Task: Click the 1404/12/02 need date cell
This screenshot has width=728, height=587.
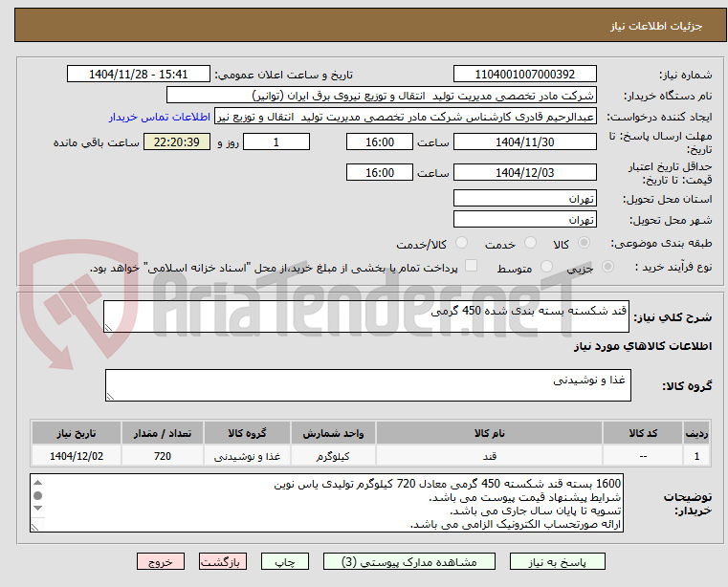Action: click(77, 456)
